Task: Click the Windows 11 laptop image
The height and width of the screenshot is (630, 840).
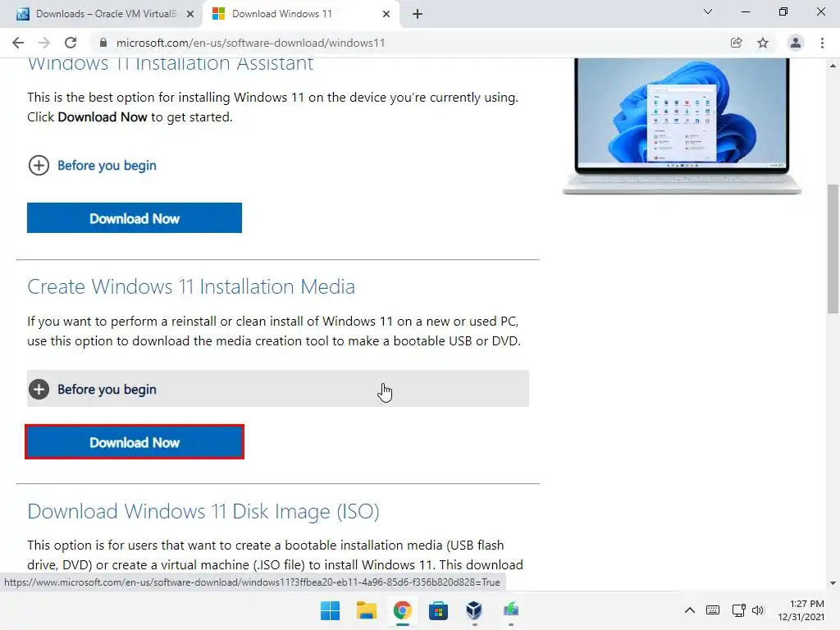Action: coord(682,126)
